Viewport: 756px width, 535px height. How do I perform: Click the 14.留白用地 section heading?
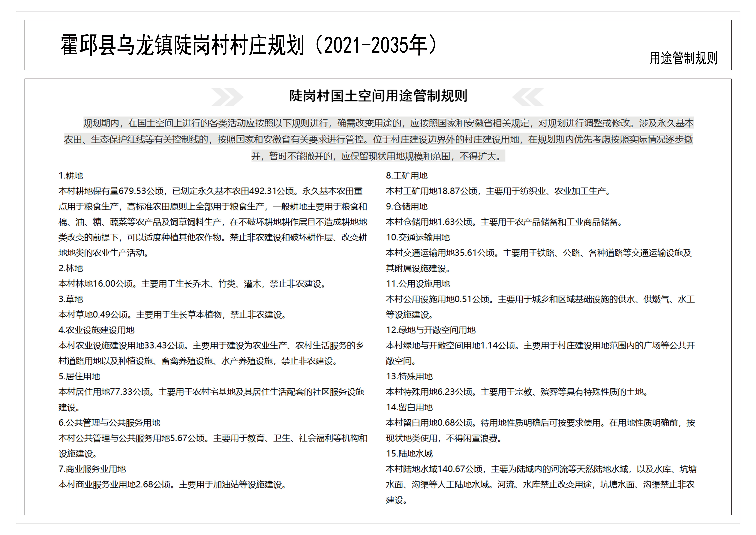point(409,407)
